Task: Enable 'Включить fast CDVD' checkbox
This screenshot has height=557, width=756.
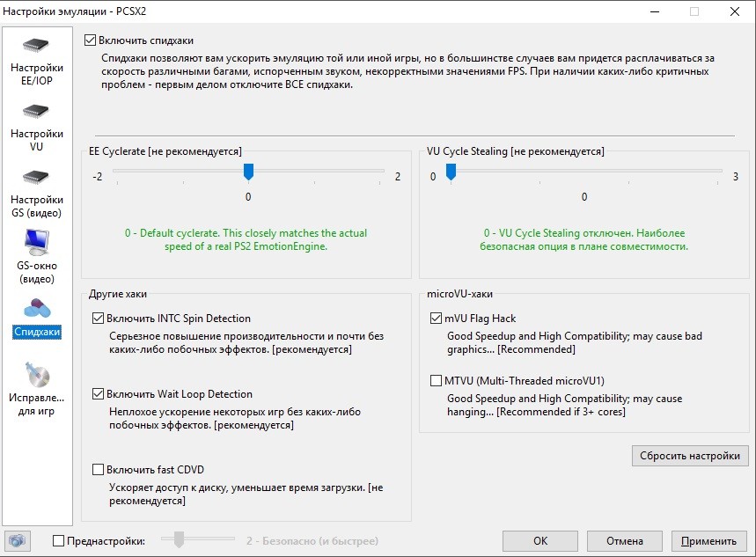Action: tap(98, 470)
